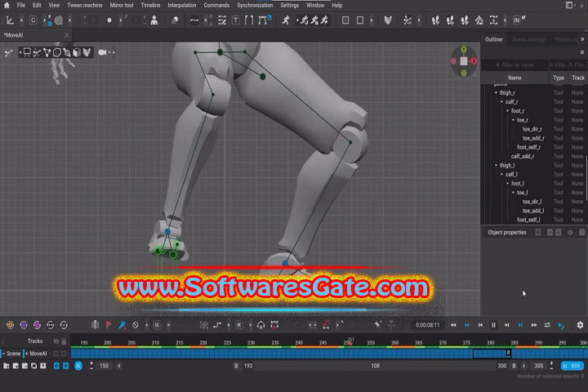Image resolution: width=588 pixels, height=392 pixels.
Task: Click the character silhouette icon in toolbar
Action: [x=154, y=20]
